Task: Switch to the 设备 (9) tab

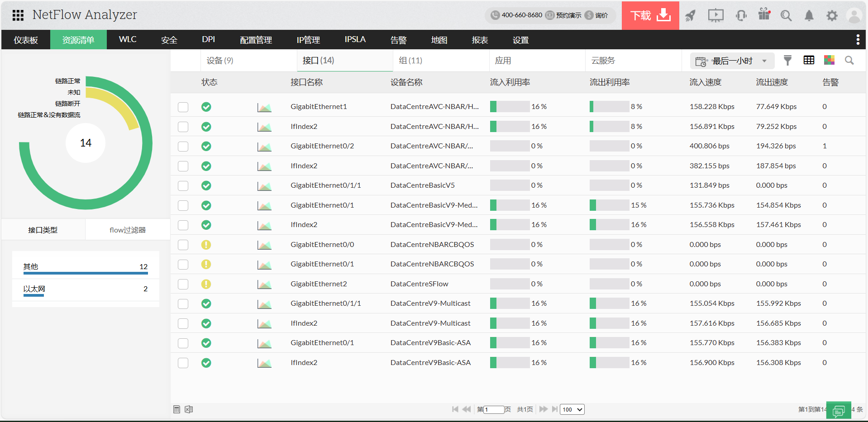Action: click(x=220, y=61)
